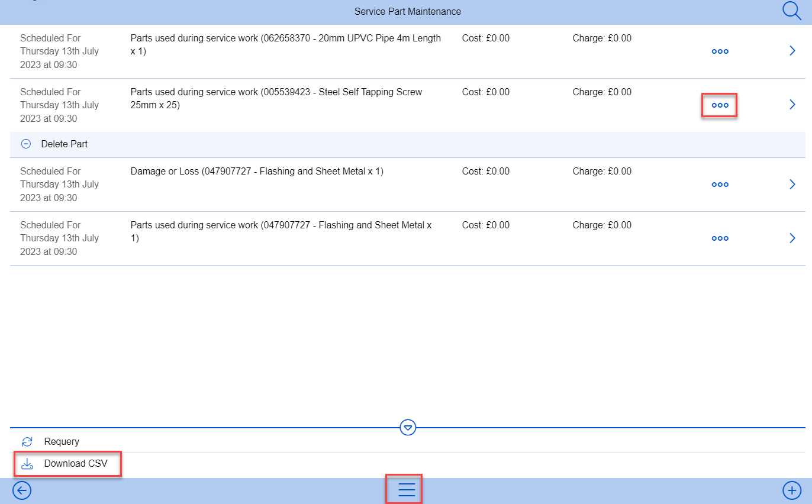Click Charge £0.00 in the Self Tapping Screw row
Viewport: 812px width, 504px height.
click(602, 92)
